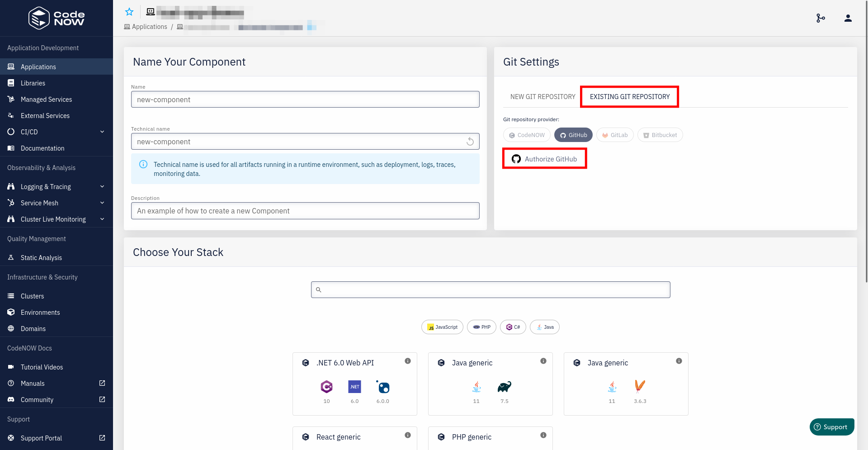Click the Tutorial Videos camera icon
868x450 pixels.
(x=11, y=367)
